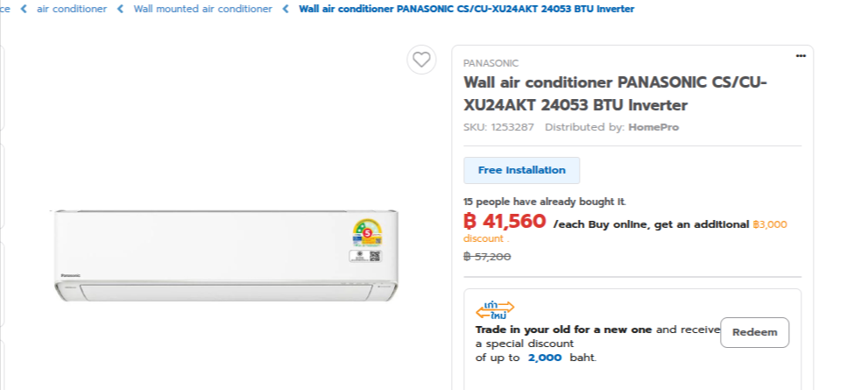Open "Wall mounted air conditioner" breadcrumb

click(202, 9)
